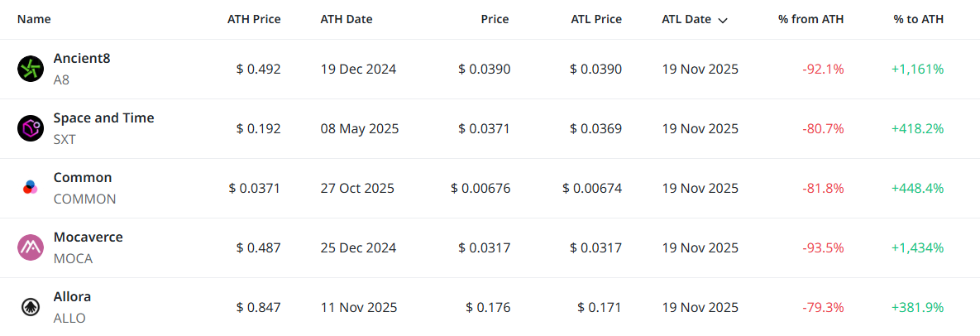Screen dimensions: 980x336
Task: Sort table by ATH Price column
Action: pos(254,19)
